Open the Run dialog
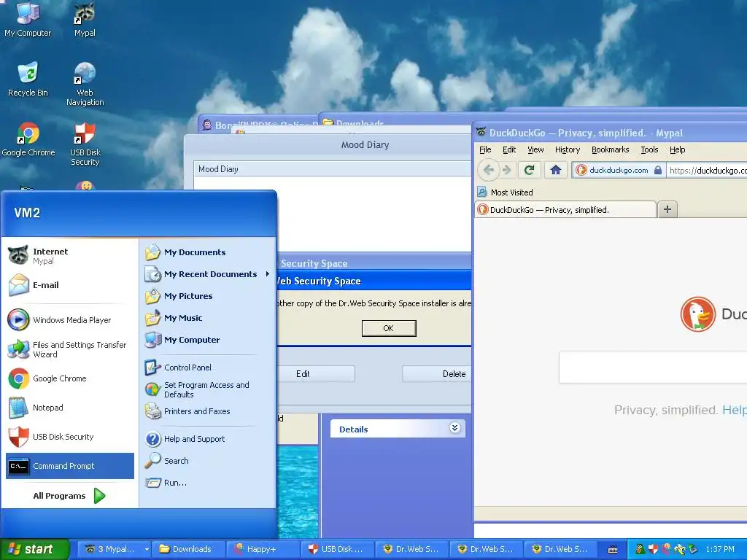Viewport: 747px width, 560px height. pyautogui.click(x=208, y=483)
